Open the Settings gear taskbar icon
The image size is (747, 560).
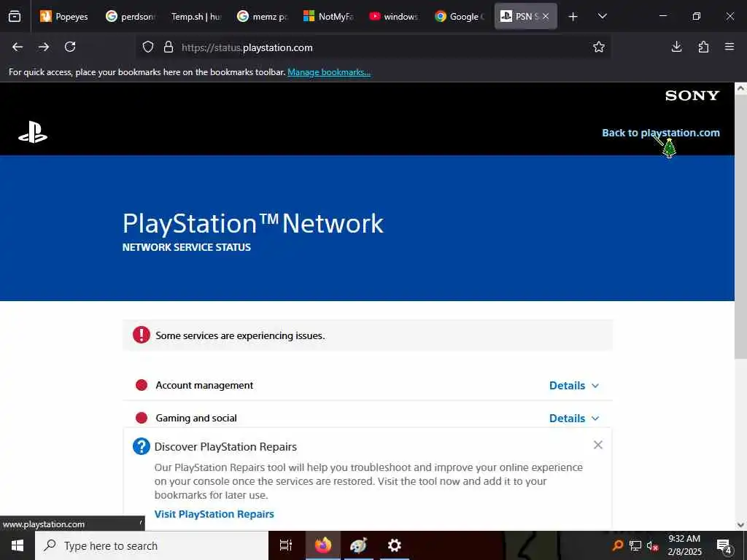pos(394,545)
